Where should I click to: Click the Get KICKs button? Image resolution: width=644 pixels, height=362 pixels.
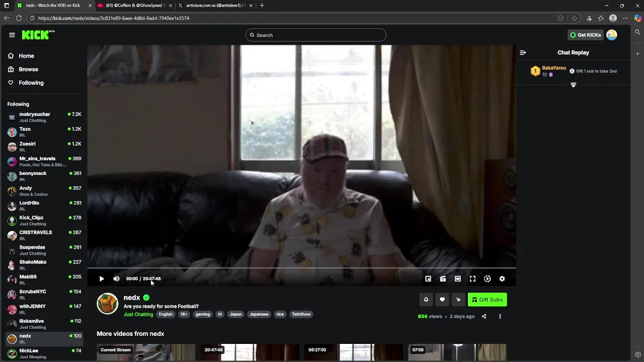click(585, 35)
